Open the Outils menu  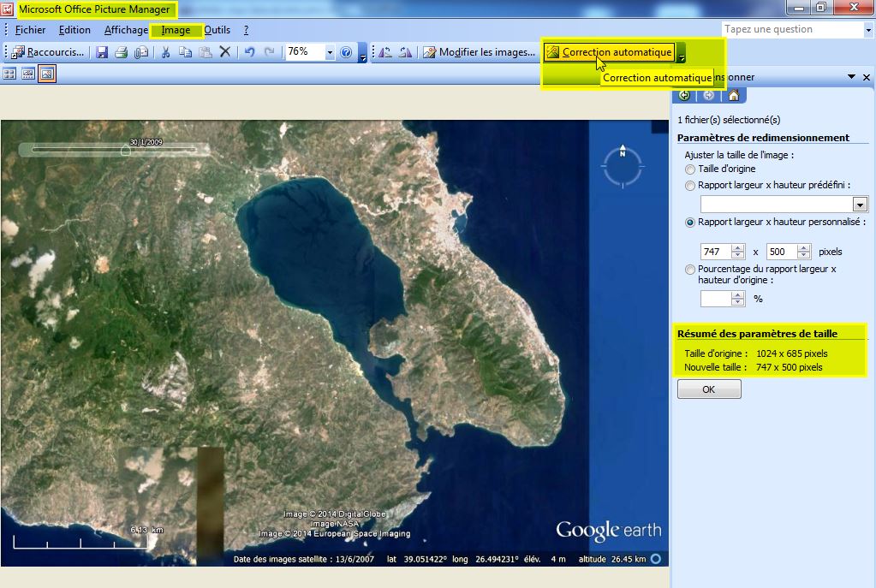click(x=218, y=30)
